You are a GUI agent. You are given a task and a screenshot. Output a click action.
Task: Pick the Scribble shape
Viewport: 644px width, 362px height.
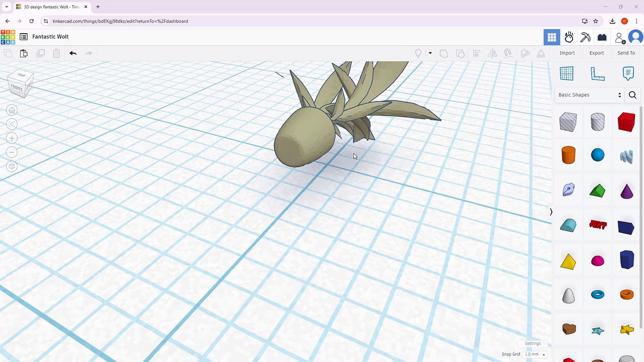click(626, 156)
